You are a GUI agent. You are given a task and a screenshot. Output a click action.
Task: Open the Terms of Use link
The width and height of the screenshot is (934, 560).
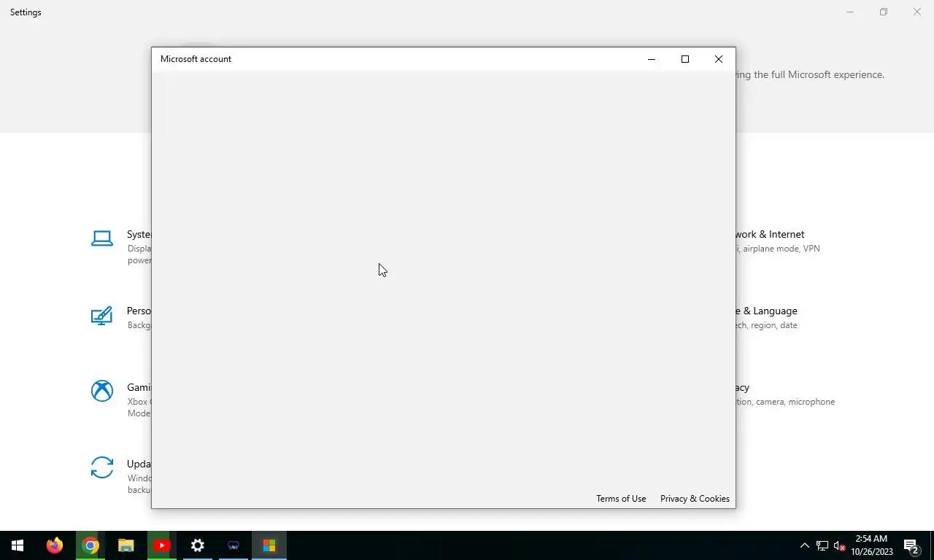pos(621,499)
